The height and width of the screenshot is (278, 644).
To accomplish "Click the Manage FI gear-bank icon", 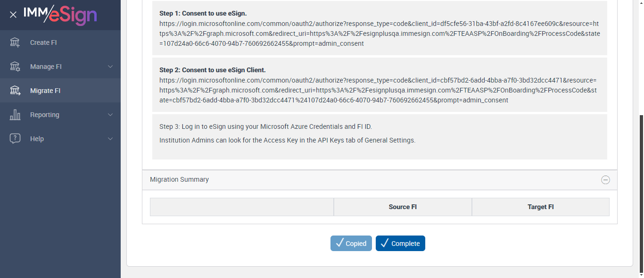I will pos(15,67).
